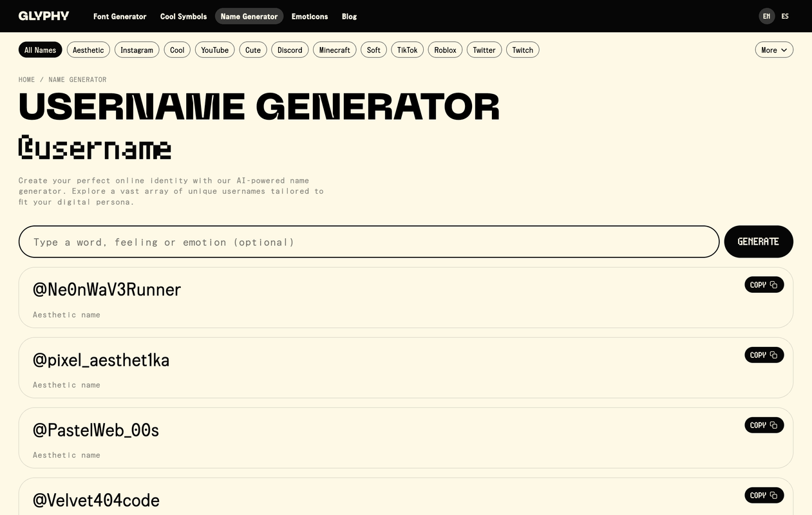
Task: Copy the @Velvet404code username
Action: point(764,495)
